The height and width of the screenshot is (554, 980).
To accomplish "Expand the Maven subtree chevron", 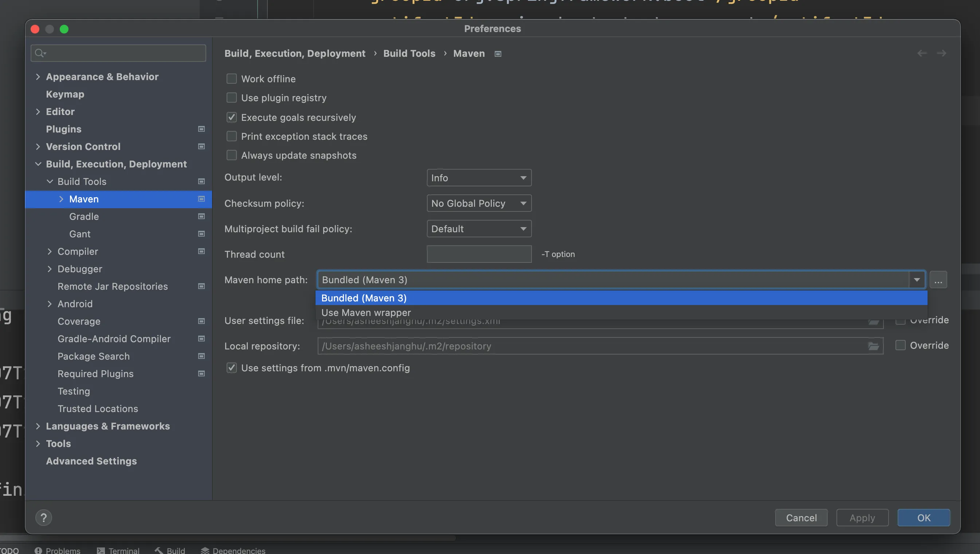I will [61, 199].
